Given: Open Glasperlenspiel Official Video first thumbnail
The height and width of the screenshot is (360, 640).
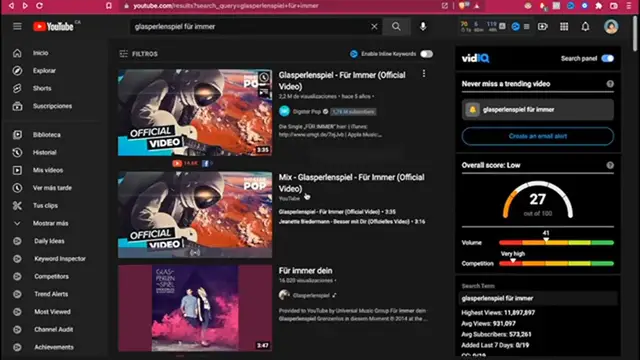Looking at the screenshot, I should point(195,112).
